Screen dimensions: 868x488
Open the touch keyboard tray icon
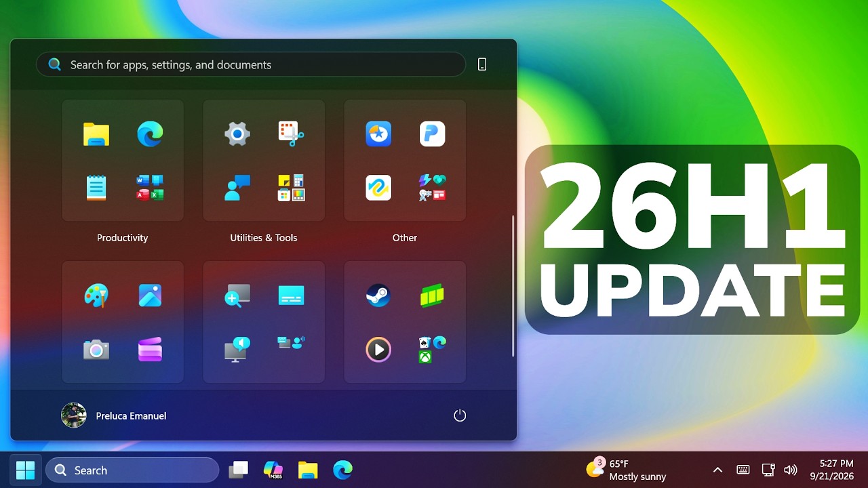tap(743, 470)
